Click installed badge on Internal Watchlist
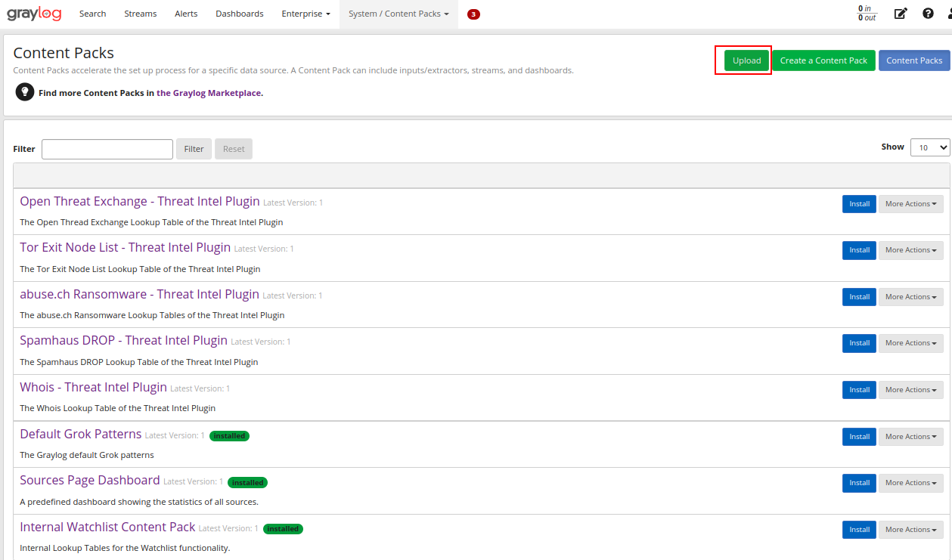 tap(283, 529)
